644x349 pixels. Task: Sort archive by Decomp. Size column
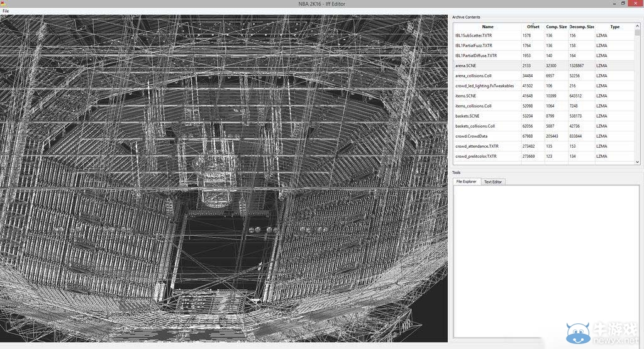(582, 26)
